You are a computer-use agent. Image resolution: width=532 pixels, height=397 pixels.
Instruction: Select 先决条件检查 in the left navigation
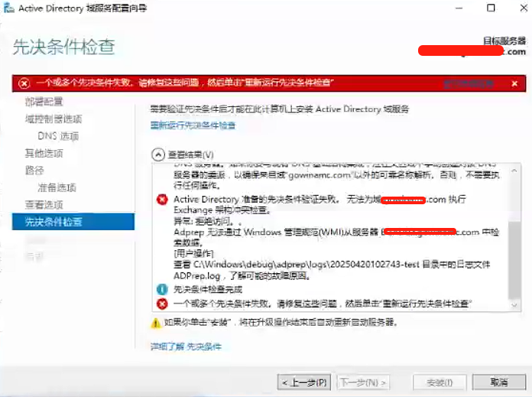tap(73, 222)
